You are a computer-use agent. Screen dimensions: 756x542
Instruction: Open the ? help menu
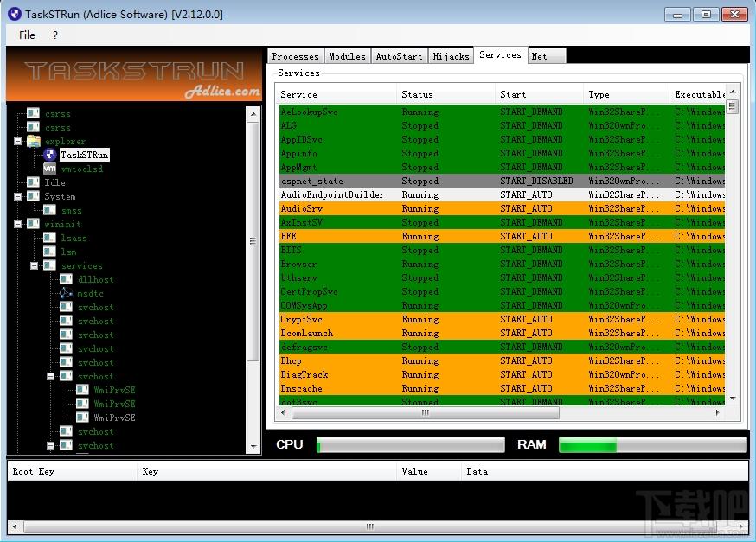[55, 35]
